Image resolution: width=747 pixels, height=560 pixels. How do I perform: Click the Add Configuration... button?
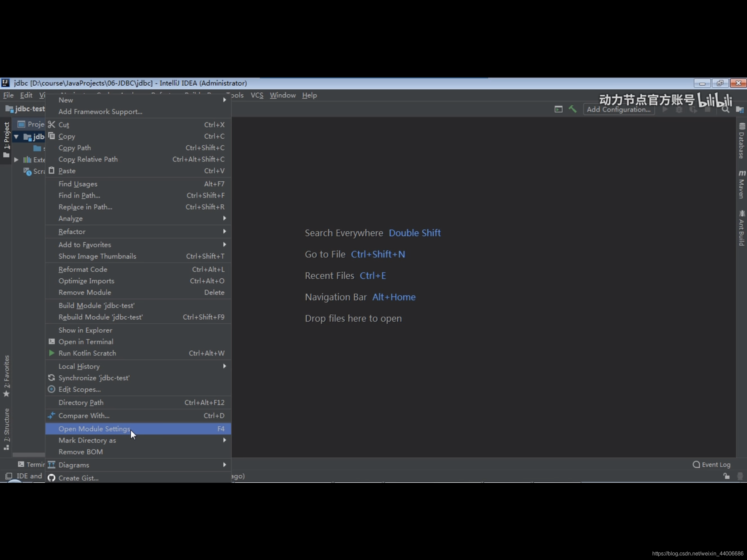(x=619, y=109)
